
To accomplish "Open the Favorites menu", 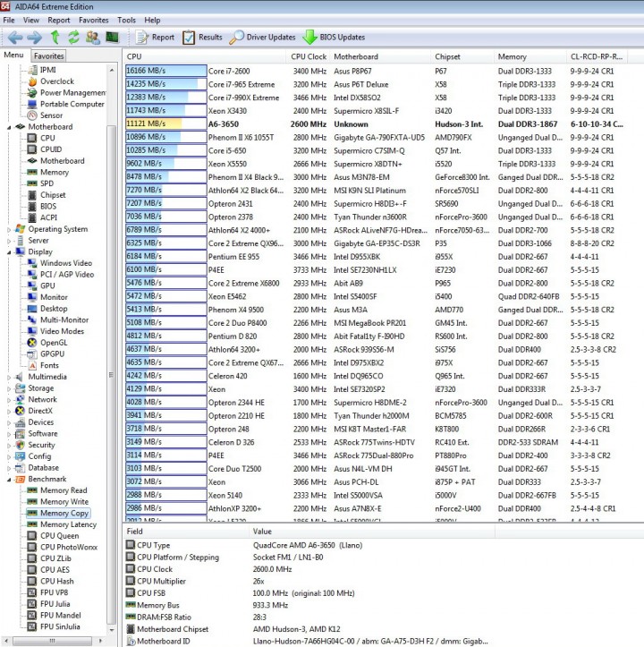I will pos(94,21).
